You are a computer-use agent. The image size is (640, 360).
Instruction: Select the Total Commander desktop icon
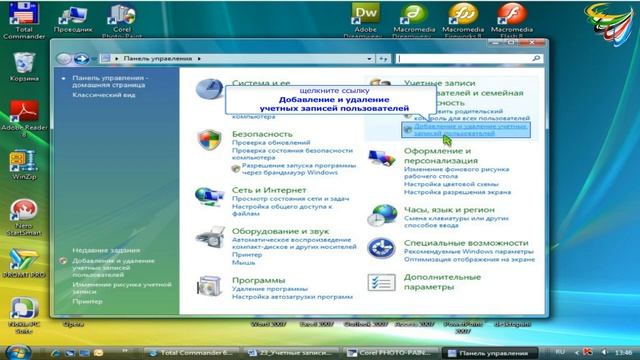click(24, 20)
